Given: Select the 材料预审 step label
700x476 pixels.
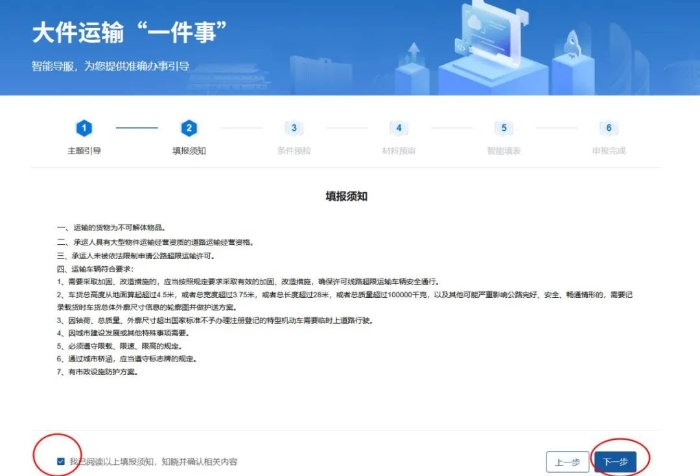Looking at the screenshot, I should pyautogui.click(x=399, y=151).
